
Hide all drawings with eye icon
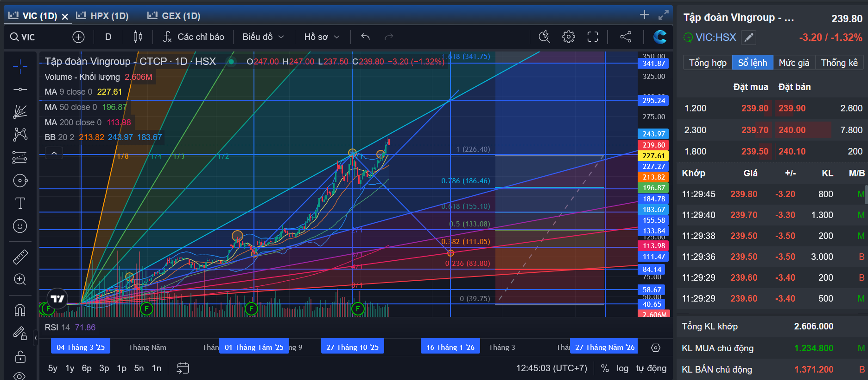click(20, 375)
